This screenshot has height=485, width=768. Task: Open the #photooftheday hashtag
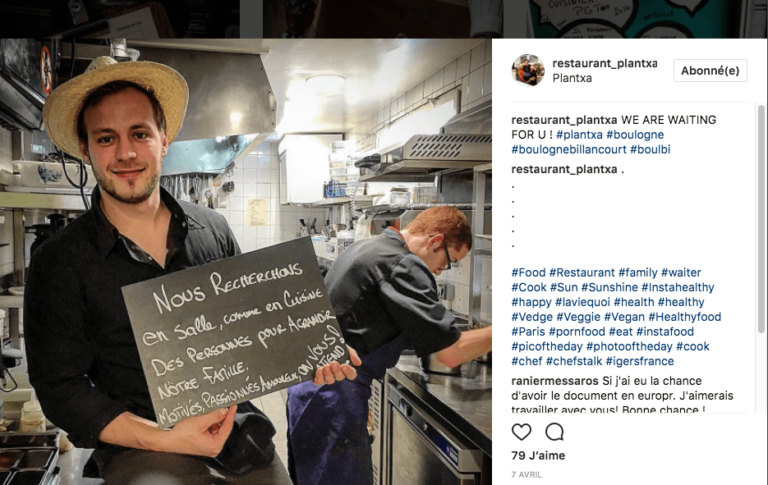[629, 346]
